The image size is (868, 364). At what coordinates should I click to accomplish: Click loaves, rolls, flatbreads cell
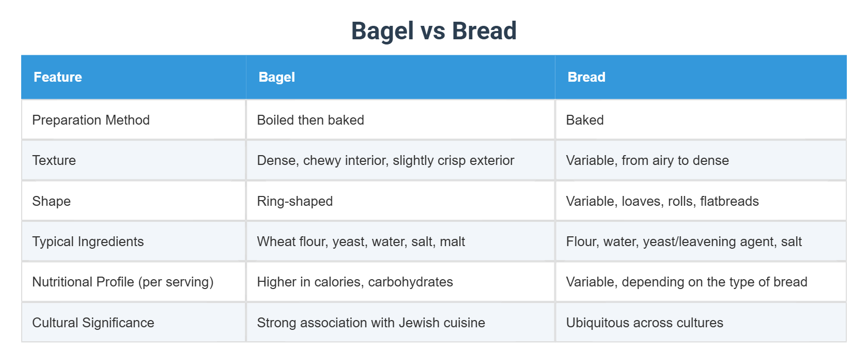662,201
